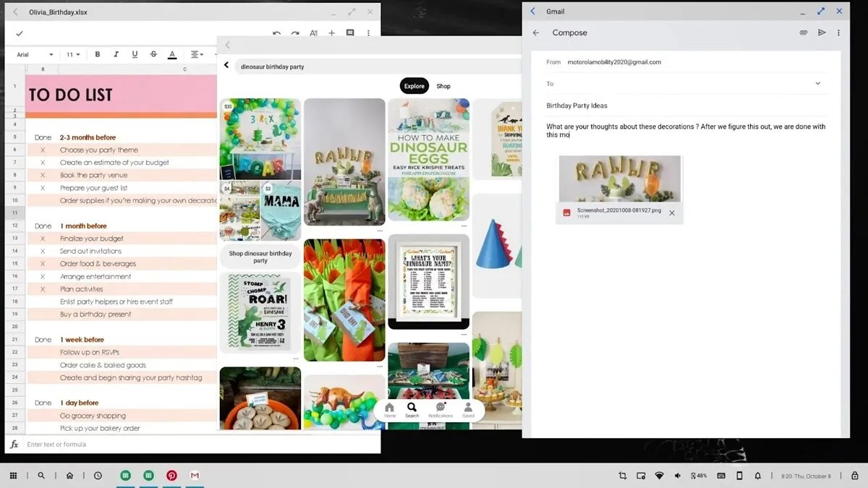Toggle bold formatting
The height and width of the screenshot is (488, 868).
pyautogui.click(x=97, y=54)
